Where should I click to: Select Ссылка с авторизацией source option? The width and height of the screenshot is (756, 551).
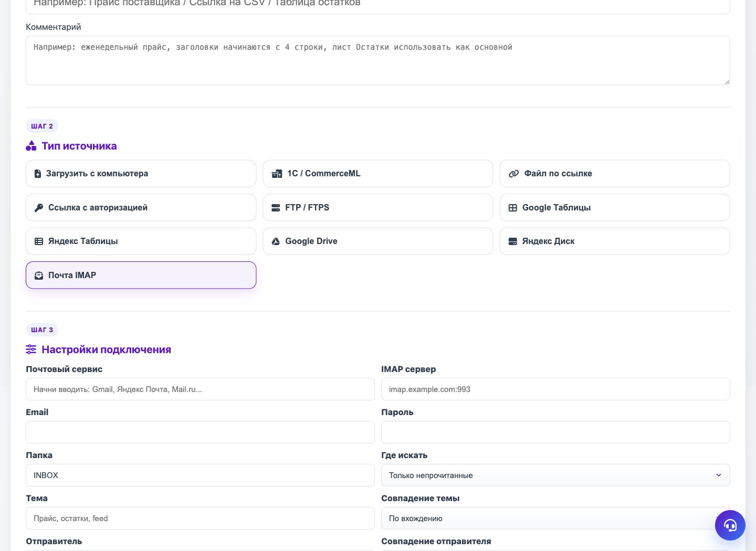point(141,208)
